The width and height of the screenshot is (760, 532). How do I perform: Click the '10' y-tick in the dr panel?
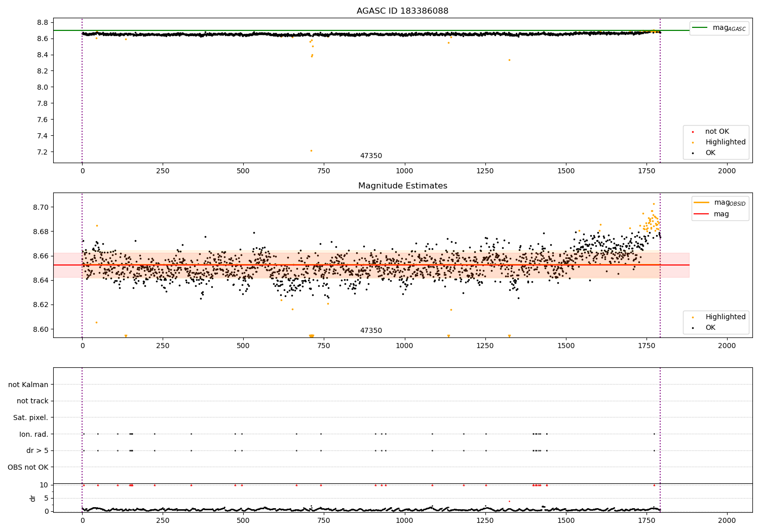tap(44, 485)
